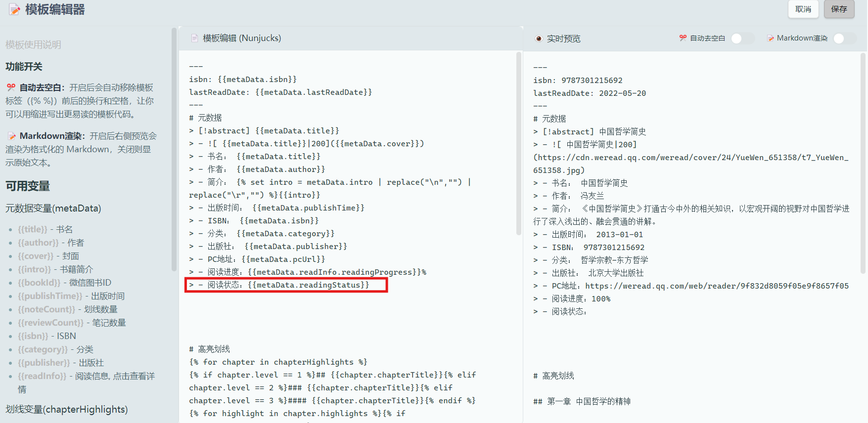Click the preview panel's vertical scrollbar

863,163
